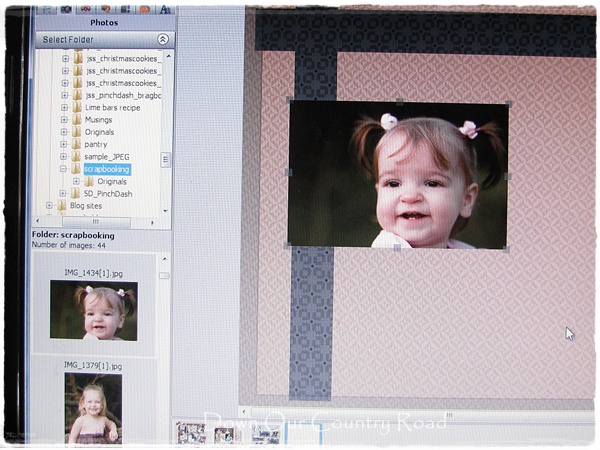Select the camera Photos tab icon
This screenshot has width=600, height=450.
click(66, 10)
